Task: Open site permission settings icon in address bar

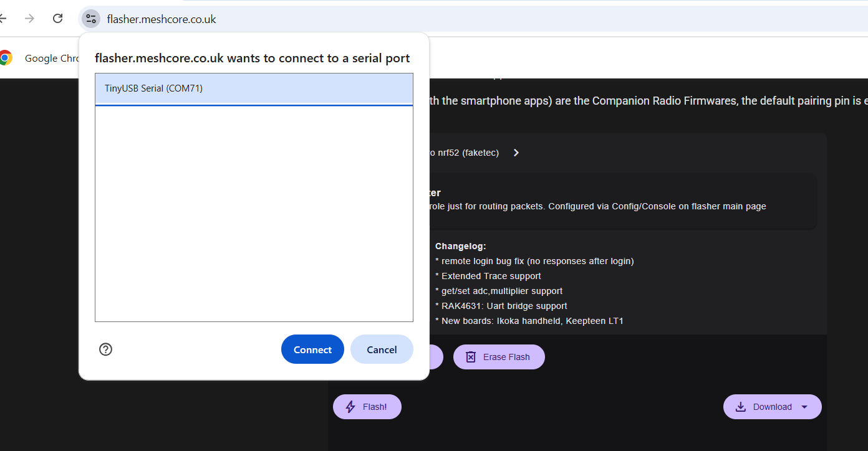Action: tap(91, 19)
